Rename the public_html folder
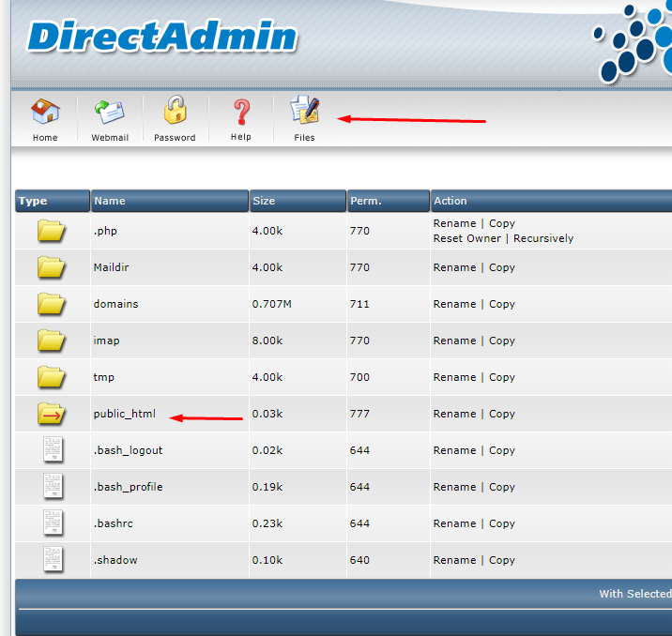 pos(454,414)
